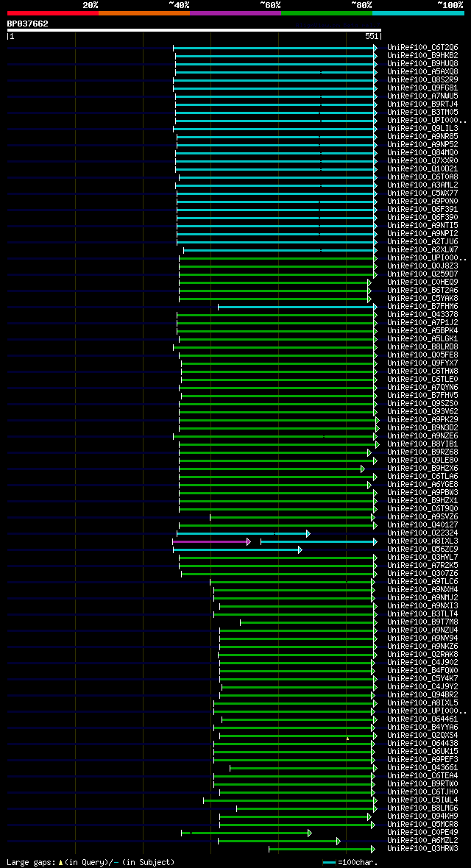Click the Large gaps legend text
The width and height of the screenshot is (471, 868).
91,862
